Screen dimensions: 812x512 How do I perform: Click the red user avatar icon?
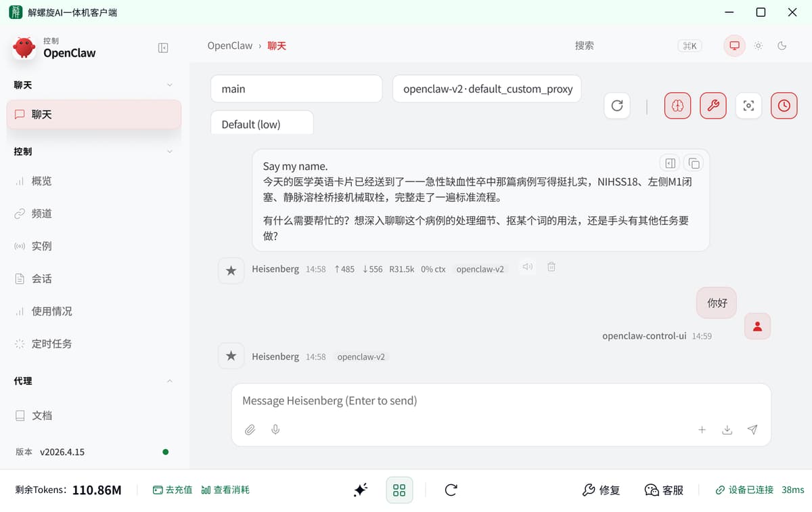pyautogui.click(x=757, y=326)
